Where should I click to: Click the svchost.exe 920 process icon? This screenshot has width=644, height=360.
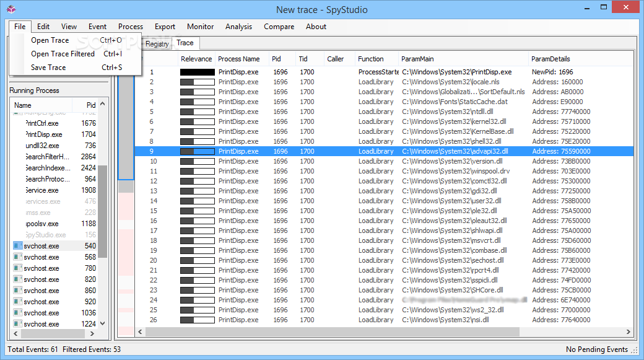pyautogui.click(x=18, y=302)
